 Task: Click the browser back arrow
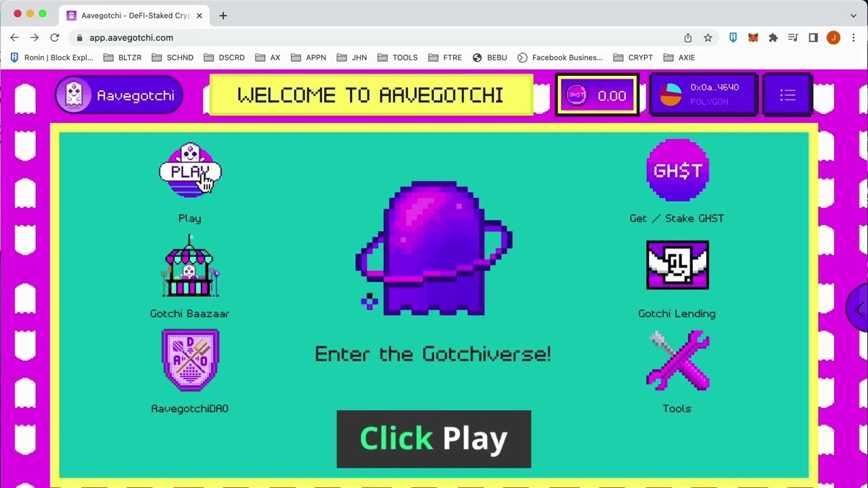click(x=14, y=38)
